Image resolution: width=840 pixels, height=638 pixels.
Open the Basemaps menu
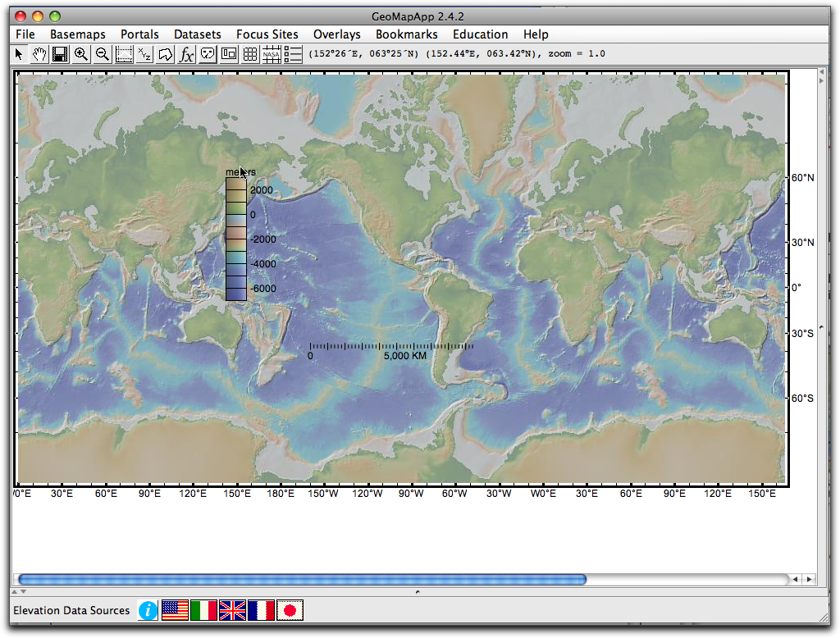click(x=78, y=34)
